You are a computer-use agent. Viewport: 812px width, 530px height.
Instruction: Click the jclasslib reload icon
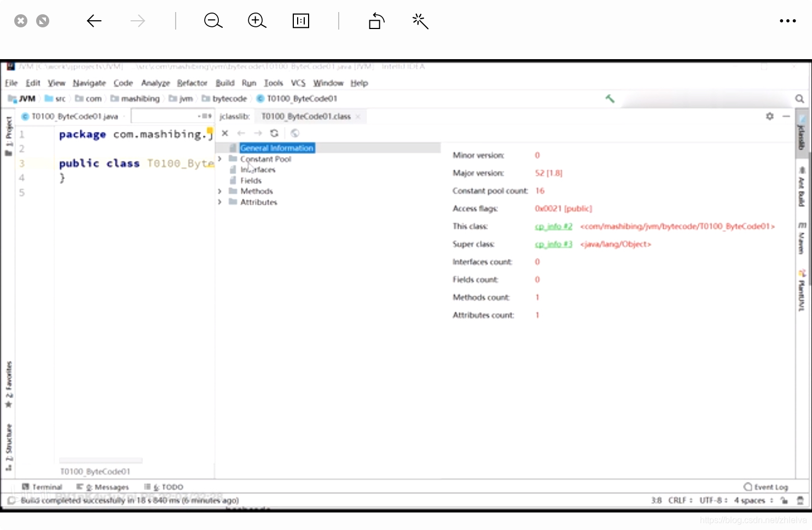[x=274, y=133]
